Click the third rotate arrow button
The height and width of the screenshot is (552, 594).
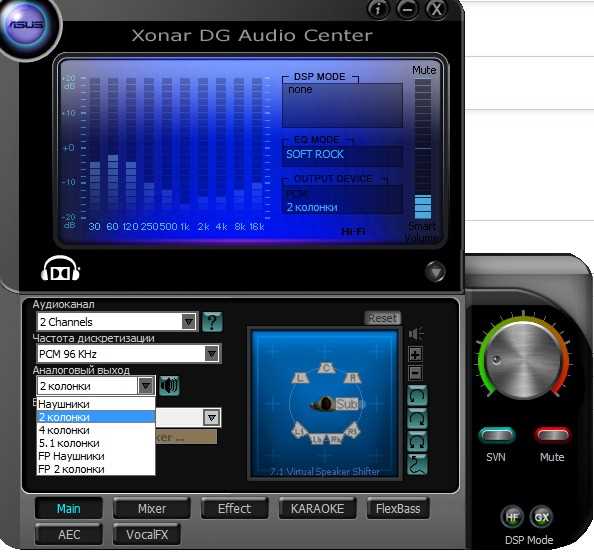click(417, 442)
